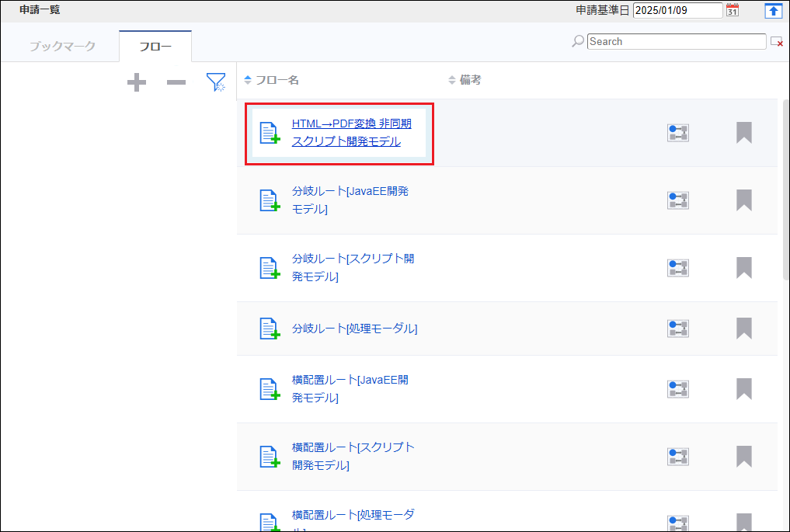Open the HTML→PDF変換 非同期 スクリプト開発モデル link
The width and height of the screenshot is (790, 532).
[351, 133]
